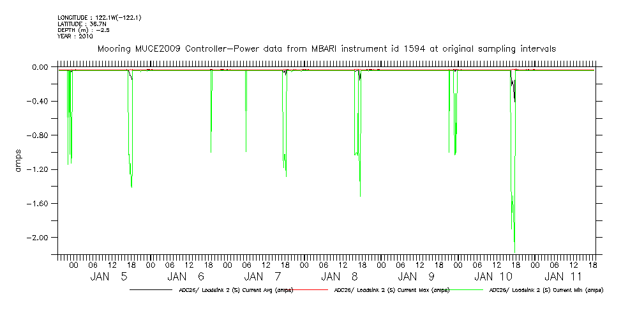Click the JAN 5 date label

(x=109, y=277)
